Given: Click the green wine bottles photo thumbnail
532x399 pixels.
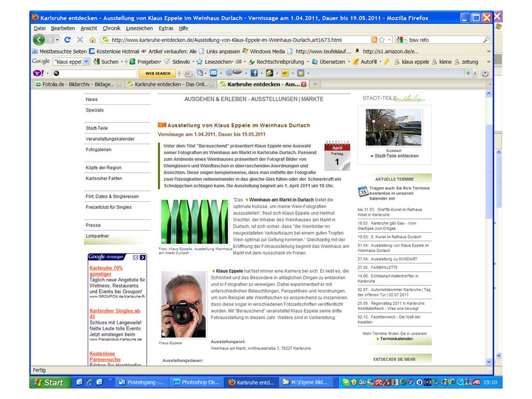Looking at the screenshot, I should pos(186,221).
